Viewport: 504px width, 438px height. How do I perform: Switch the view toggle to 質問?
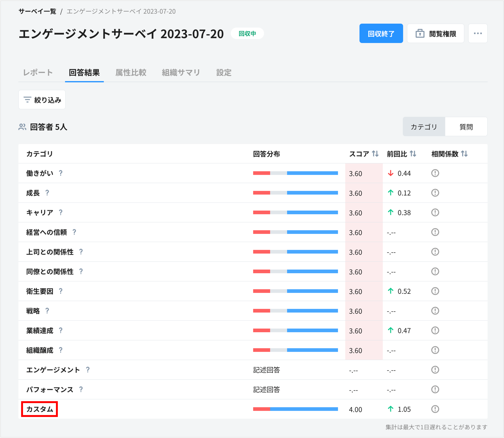click(466, 127)
